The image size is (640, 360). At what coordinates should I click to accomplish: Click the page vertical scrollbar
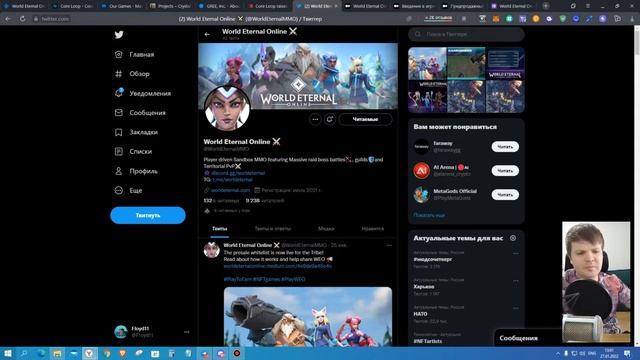click(637, 186)
